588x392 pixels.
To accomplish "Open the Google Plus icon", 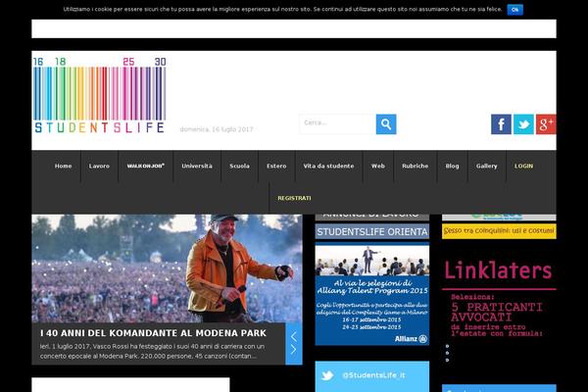I will [x=546, y=124].
